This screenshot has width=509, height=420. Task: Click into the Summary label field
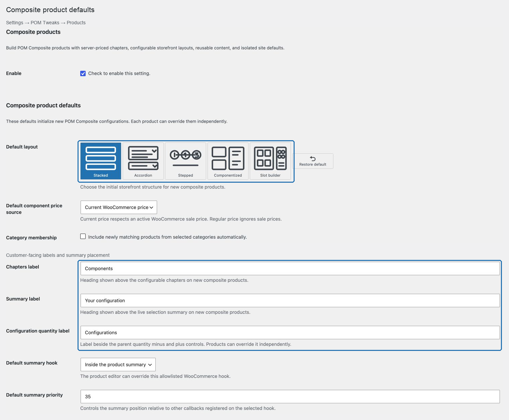(x=290, y=300)
